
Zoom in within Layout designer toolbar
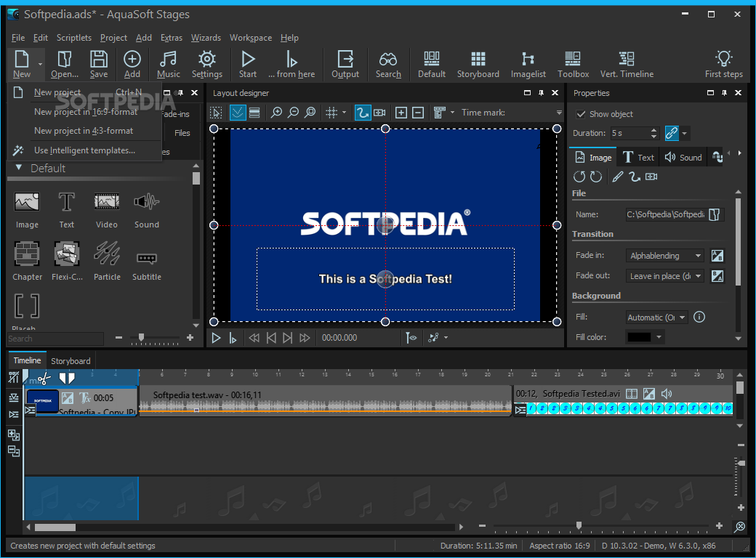tap(276, 113)
